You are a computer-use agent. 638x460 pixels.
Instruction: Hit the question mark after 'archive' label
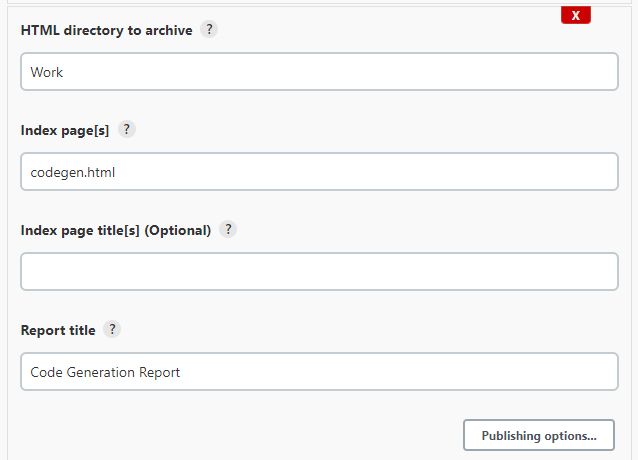point(209,30)
